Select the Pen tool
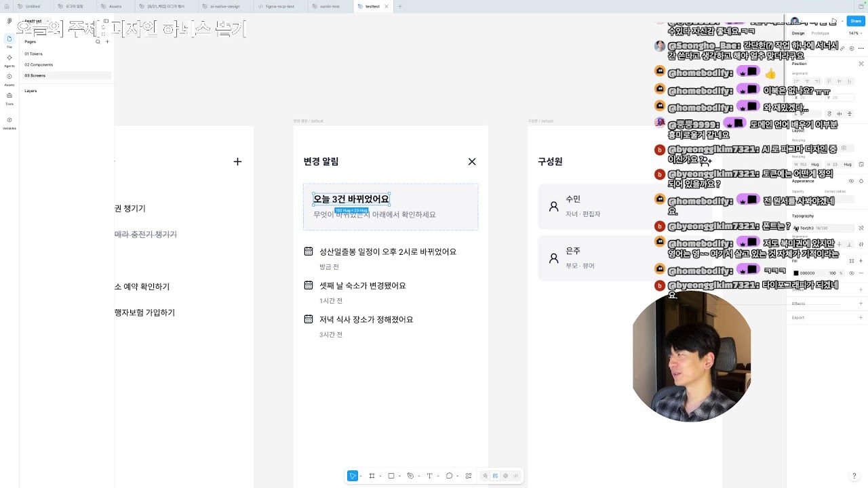This screenshot has width=868, height=488. [410, 476]
